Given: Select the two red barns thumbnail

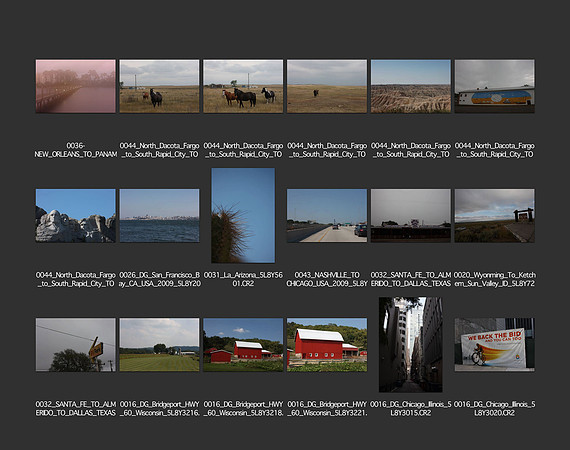Looking at the screenshot, I should [x=243, y=345].
